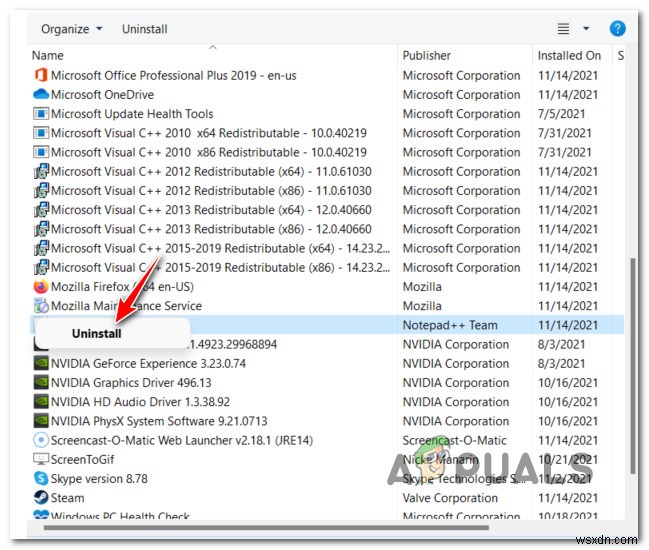Select Microsoft Update Health Tools entry name

click(x=132, y=113)
